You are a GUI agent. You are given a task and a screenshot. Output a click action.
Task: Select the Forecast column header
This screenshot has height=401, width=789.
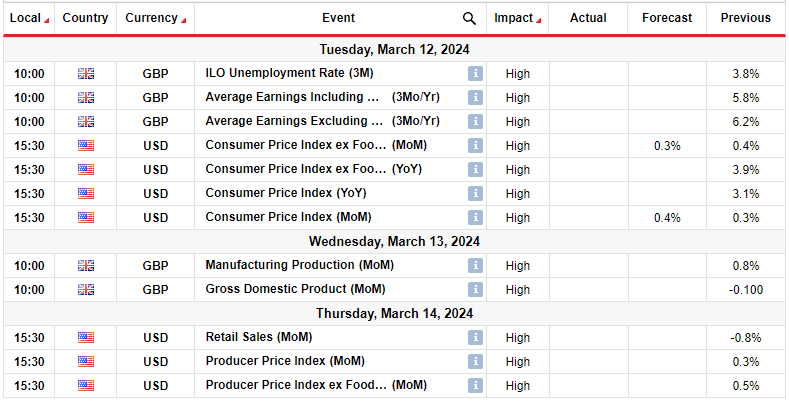pyautogui.click(x=667, y=18)
